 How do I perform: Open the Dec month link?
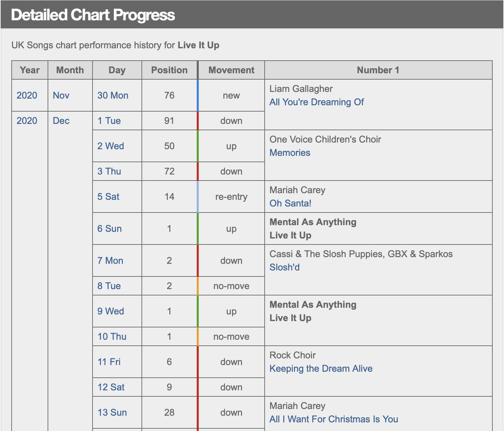tap(61, 121)
